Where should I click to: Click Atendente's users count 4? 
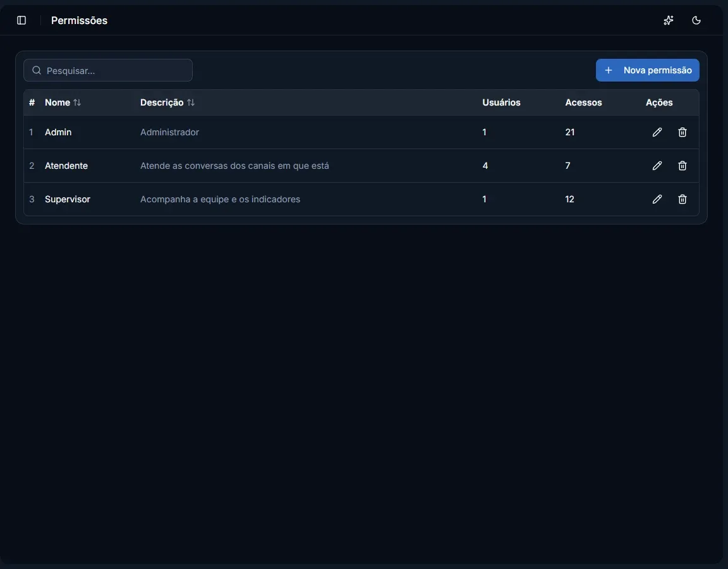(x=485, y=166)
